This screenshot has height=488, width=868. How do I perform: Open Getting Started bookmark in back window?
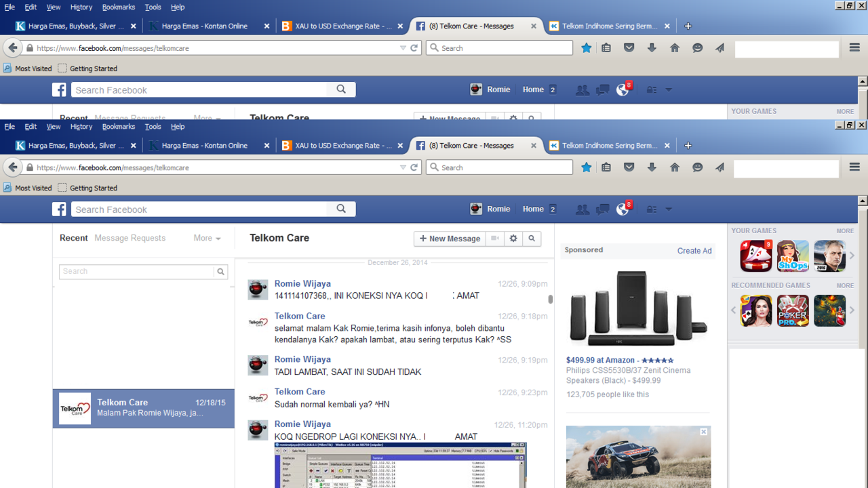point(87,68)
